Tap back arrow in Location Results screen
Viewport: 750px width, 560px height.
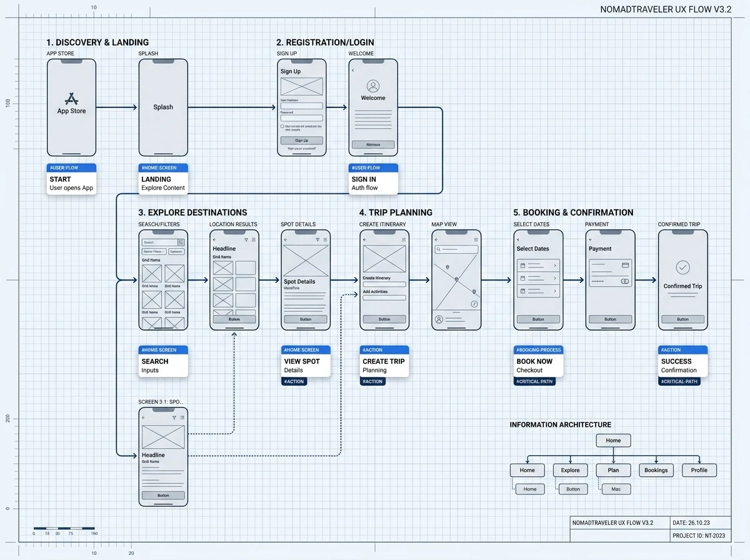pos(214,239)
